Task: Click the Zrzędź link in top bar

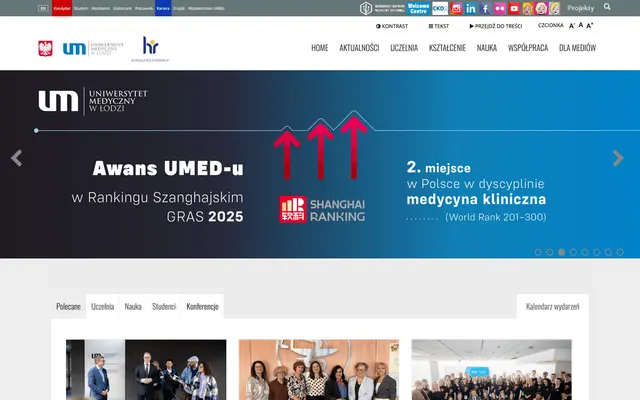Action: pyautogui.click(x=179, y=8)
